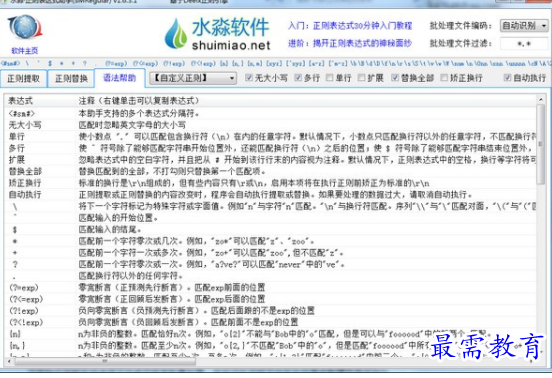The image size is (552, 378).
Task: Insert the (?!exp) token from quick bar
Action: pyautogui.click(x=174, y=63)
